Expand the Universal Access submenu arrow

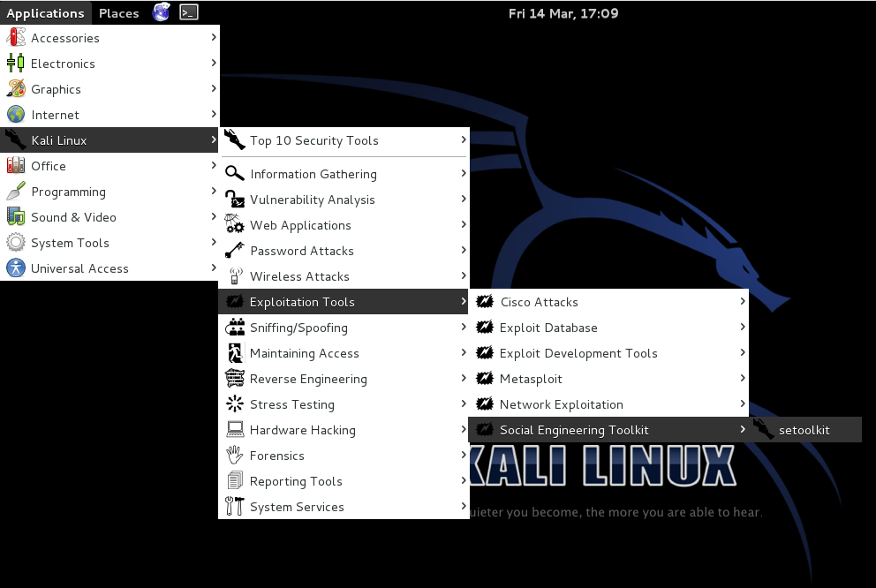click(214, 268)
